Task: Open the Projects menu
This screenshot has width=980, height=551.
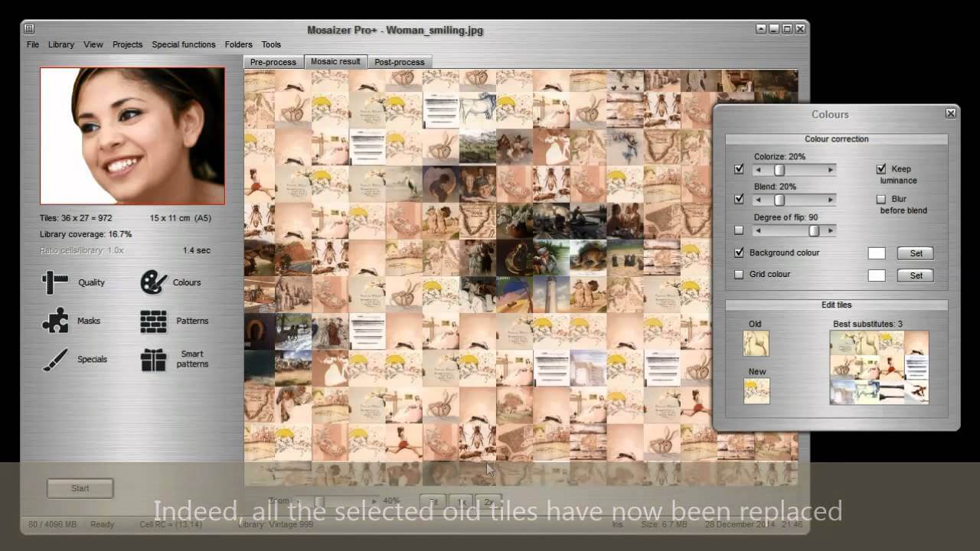Action: [x=127, y=44]
